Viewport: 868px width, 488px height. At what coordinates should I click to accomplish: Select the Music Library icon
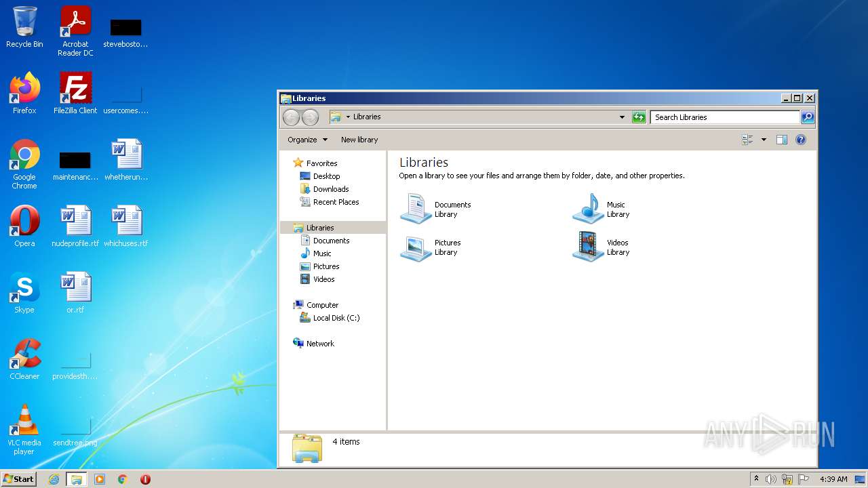601,209
